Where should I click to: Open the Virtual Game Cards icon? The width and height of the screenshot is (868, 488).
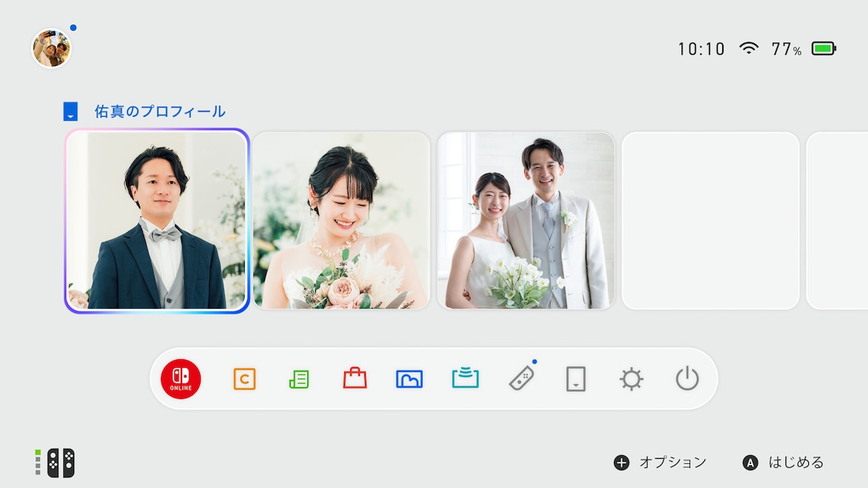[576, 379]
